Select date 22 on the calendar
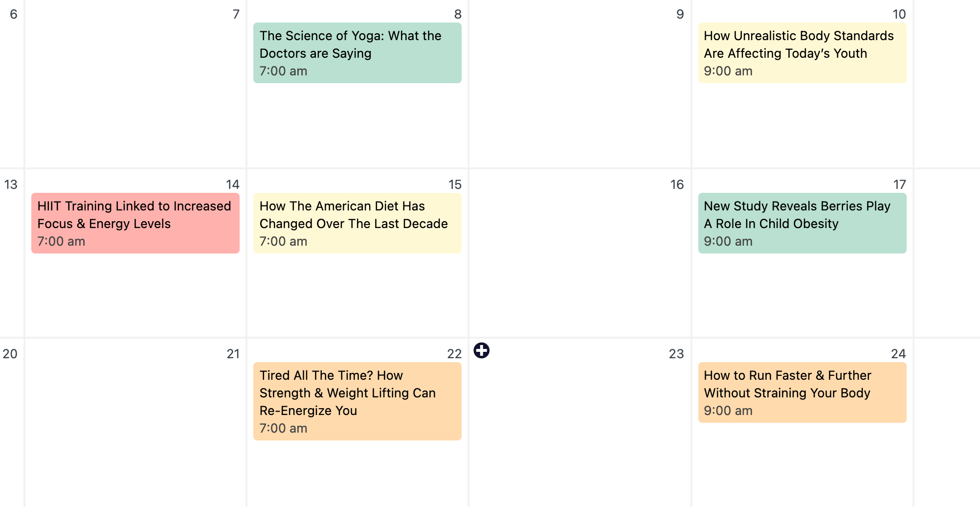Screen dimensions: 980x507 click(454, 354)
